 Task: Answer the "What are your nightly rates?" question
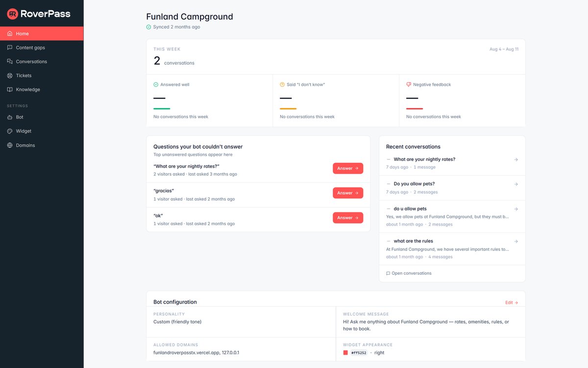tap(348, 168)
